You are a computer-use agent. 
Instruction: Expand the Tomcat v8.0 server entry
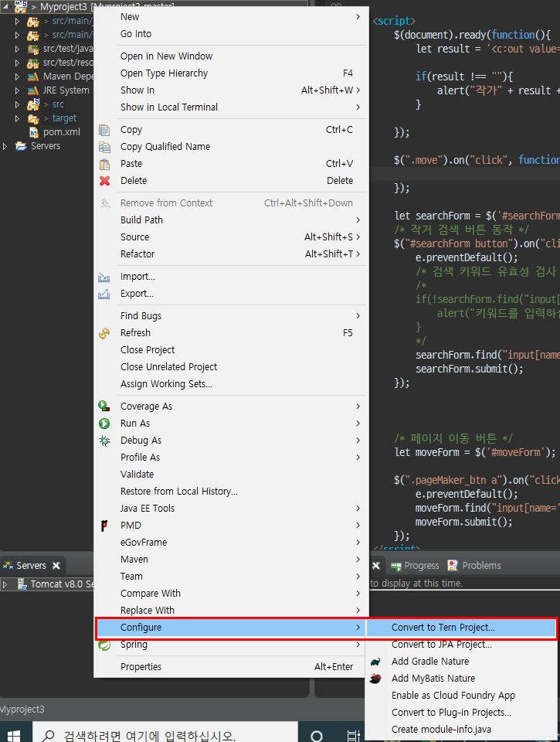[5, 584]
